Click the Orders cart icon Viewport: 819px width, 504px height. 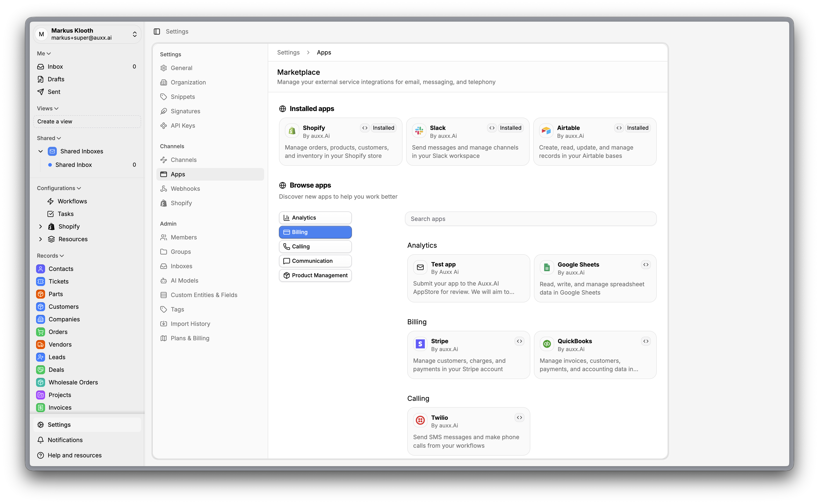coord(41,332)
